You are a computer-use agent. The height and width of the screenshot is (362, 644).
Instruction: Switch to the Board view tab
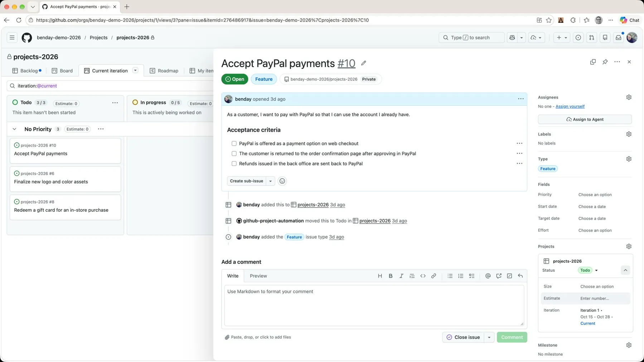(62, 71)
